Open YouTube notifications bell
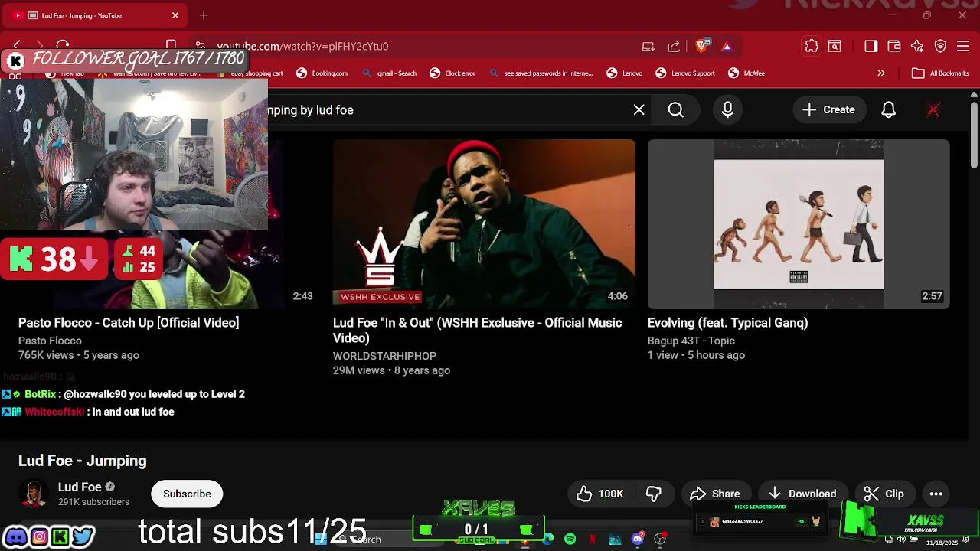Viewport: 980px width, 551px height. [888, 110]
